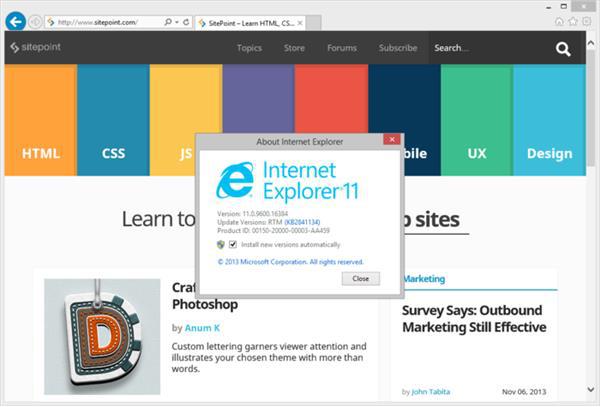Click the Nov 06, 2013 date

pyautogui.click(x=524, y=392)
